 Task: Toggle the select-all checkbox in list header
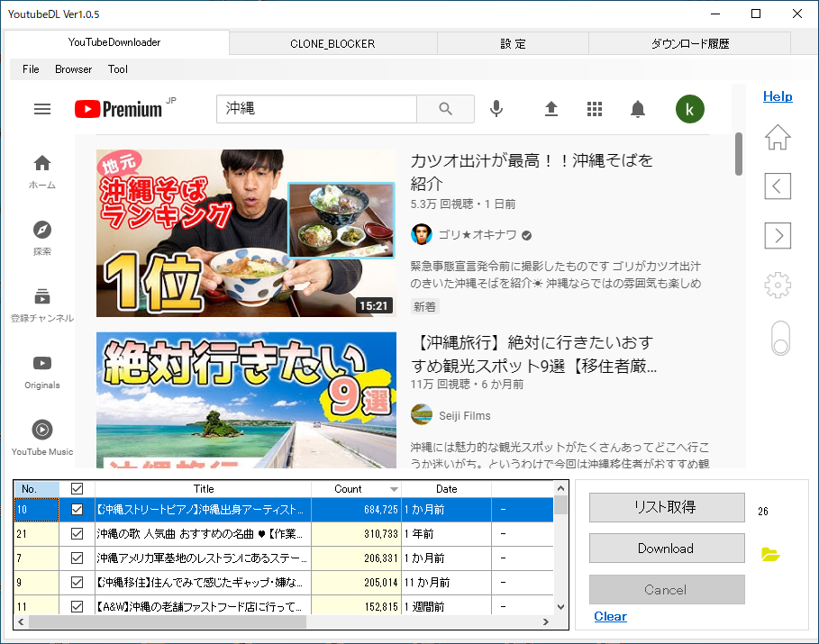pos(77,488)
